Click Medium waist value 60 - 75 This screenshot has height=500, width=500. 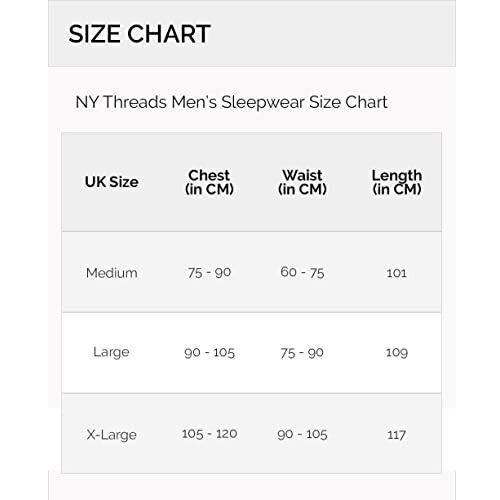coord(302,272)
